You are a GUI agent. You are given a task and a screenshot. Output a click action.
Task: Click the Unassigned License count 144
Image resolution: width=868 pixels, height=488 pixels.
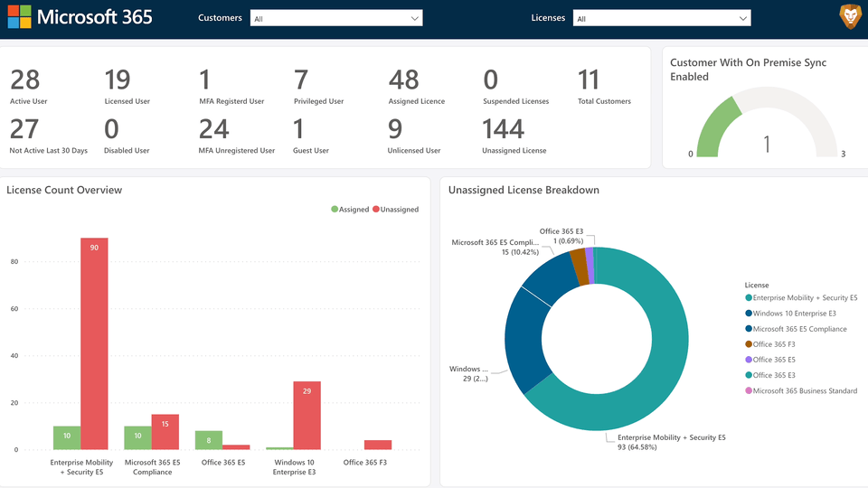pos(504,133)
